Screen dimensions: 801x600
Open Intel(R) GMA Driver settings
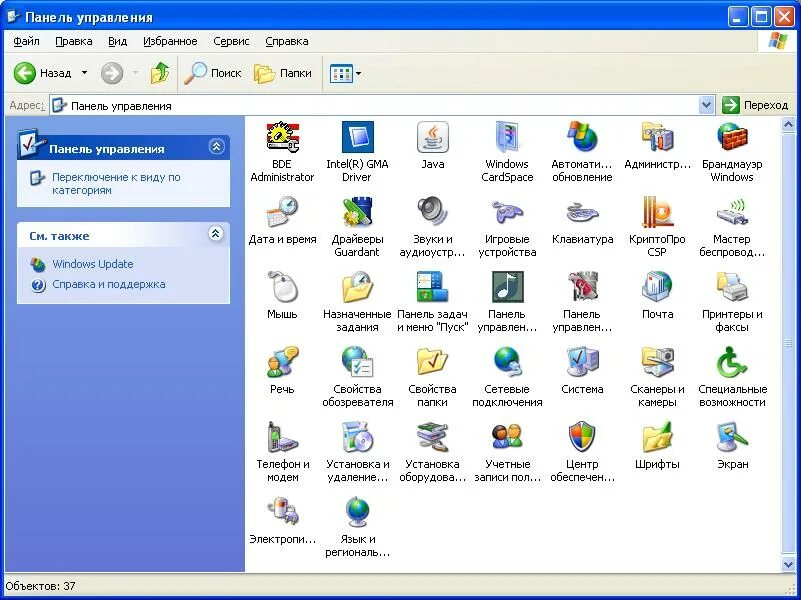[x=357, y=137]
